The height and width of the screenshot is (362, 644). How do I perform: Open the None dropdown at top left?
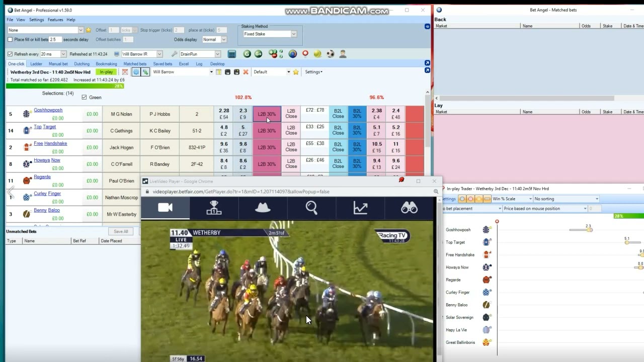45,30
